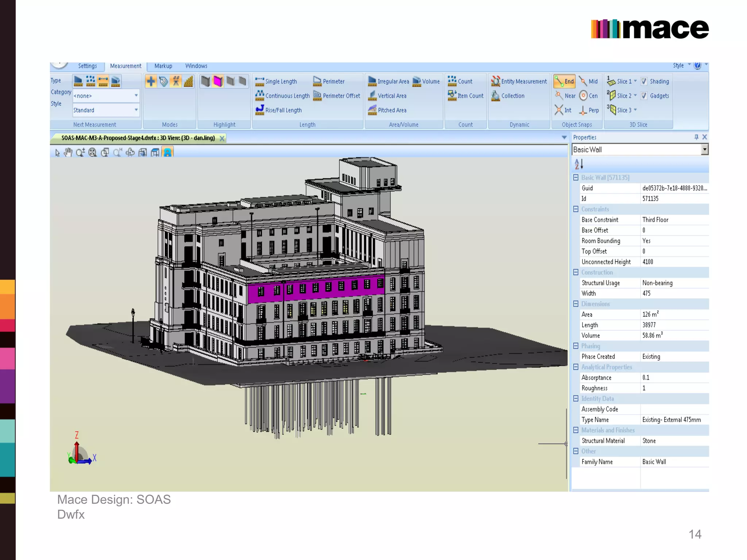Select the Volume measurement tool

coord(426,81)
